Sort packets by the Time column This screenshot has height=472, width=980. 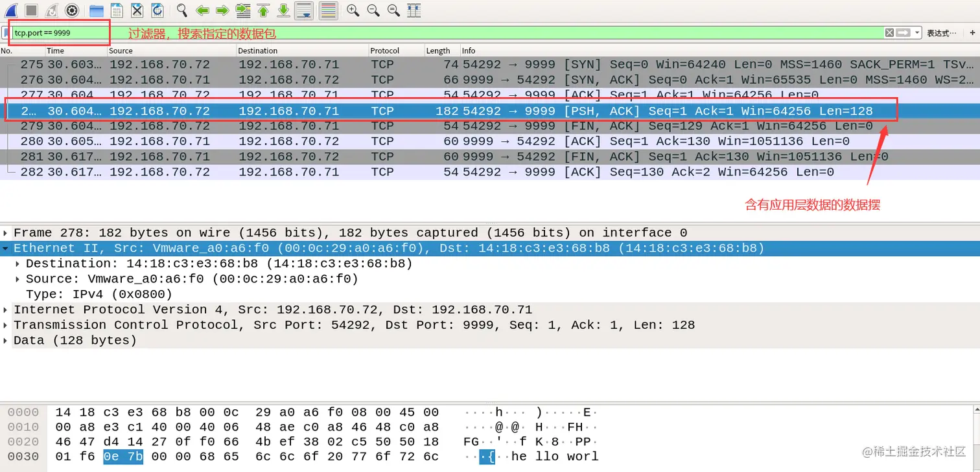coord(75,51)
